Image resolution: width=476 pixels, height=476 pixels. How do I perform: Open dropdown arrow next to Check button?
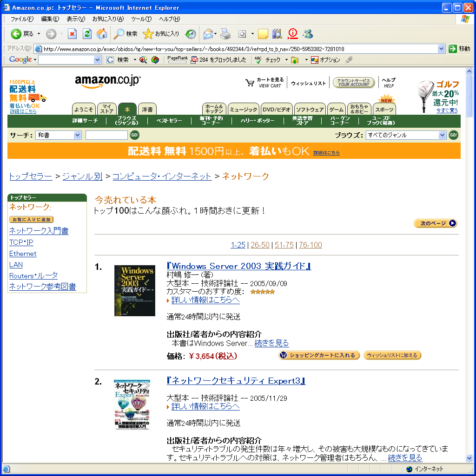(286, 60)
